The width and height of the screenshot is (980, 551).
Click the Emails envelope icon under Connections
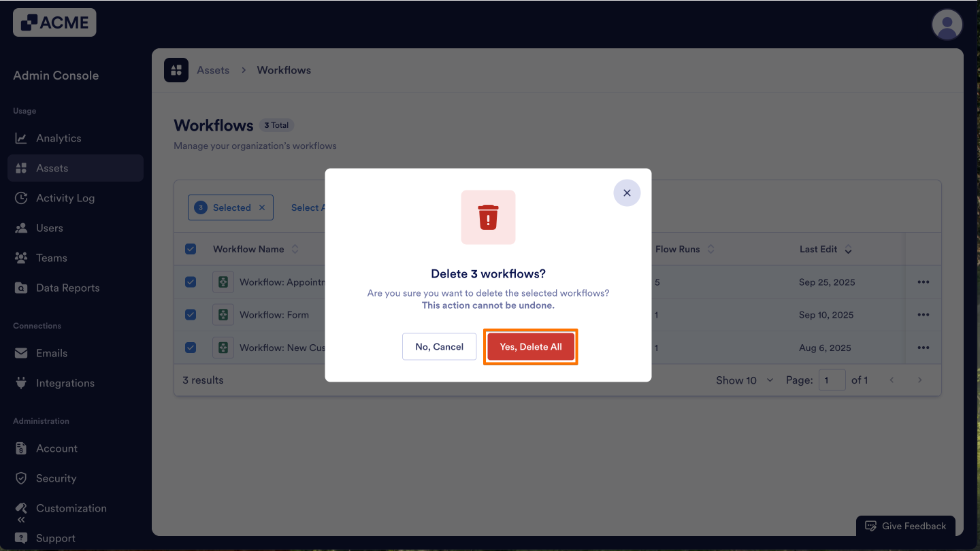21,353
